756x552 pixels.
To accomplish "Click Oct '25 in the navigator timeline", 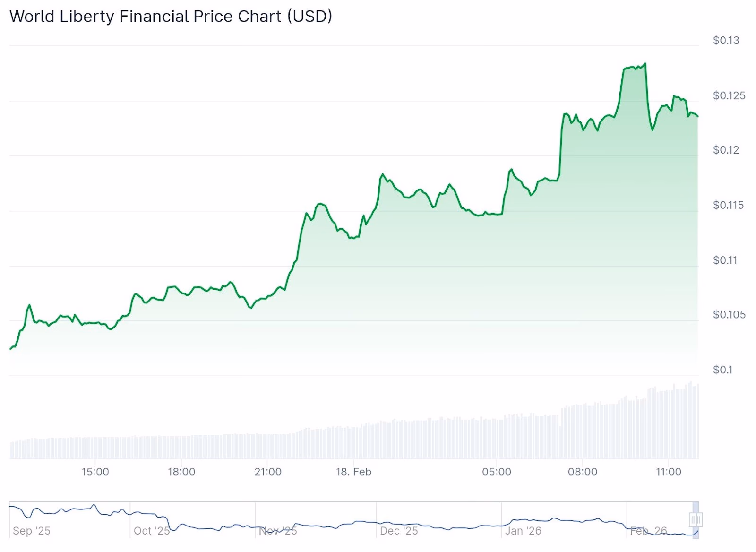I will (152, 531).
